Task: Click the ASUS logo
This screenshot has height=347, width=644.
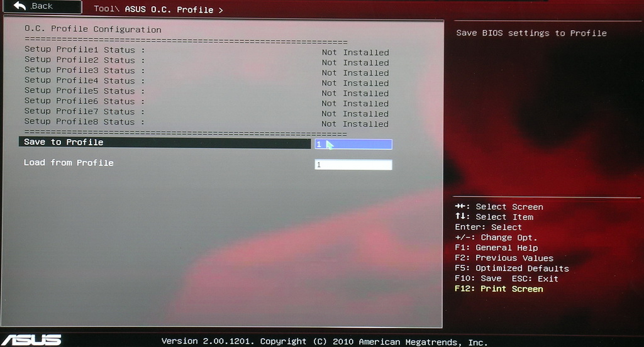Action: coord(31,340)
